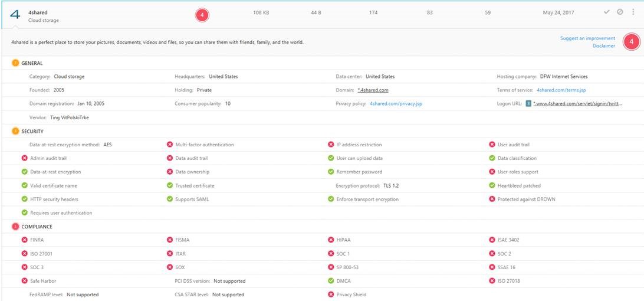The image size is (644, 301).
Task: Click red X icon beside IP address restriction
Action: coord(331,145)
